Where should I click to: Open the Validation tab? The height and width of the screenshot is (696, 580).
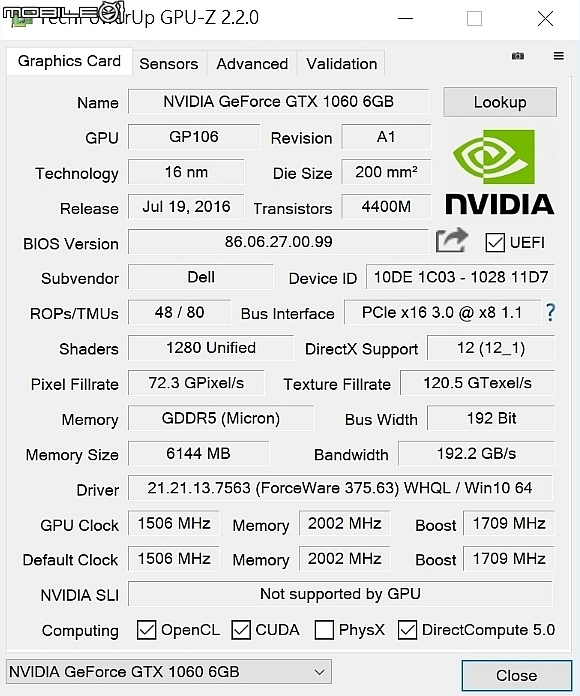[x=341, y=64]
